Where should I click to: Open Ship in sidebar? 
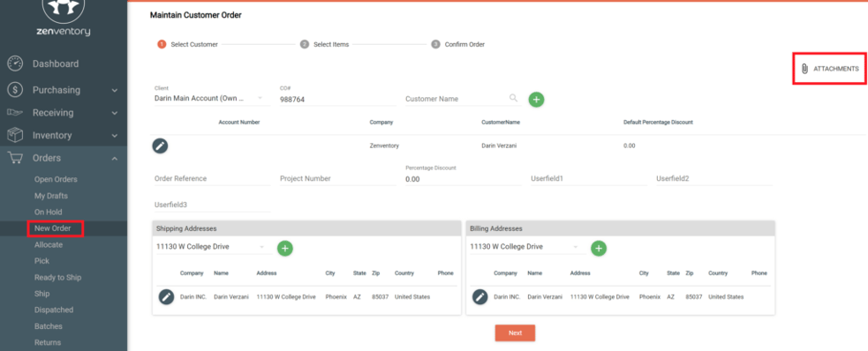coord(42,294)
